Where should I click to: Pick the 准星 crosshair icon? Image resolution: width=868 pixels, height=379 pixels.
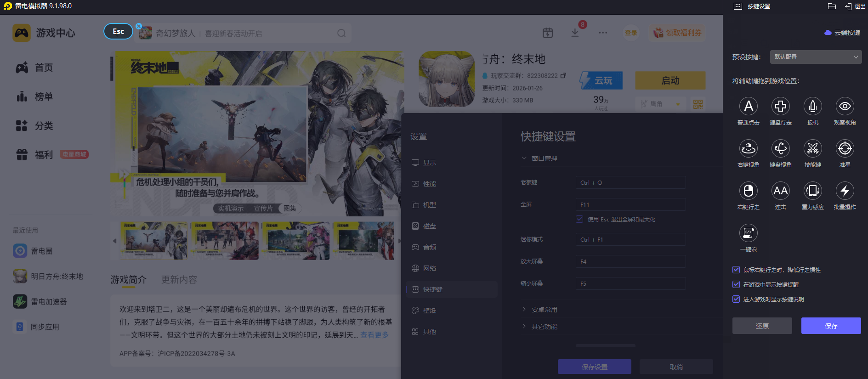tap(845, 148)
